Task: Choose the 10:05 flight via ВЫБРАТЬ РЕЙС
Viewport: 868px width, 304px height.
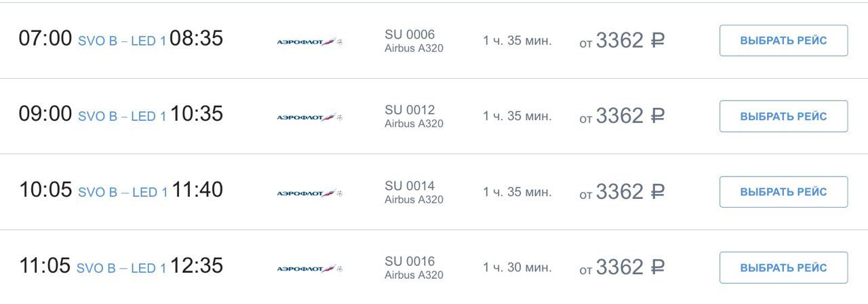Action: [x=783, y=192]
